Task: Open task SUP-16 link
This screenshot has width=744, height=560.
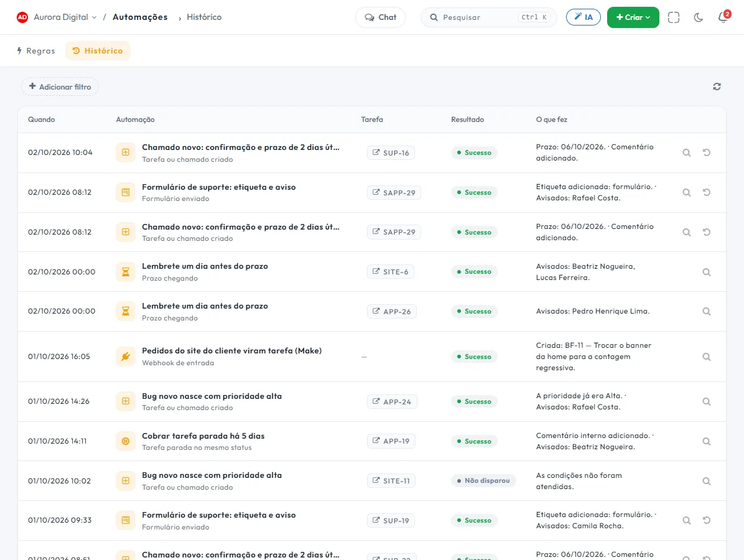Action: 391,153
